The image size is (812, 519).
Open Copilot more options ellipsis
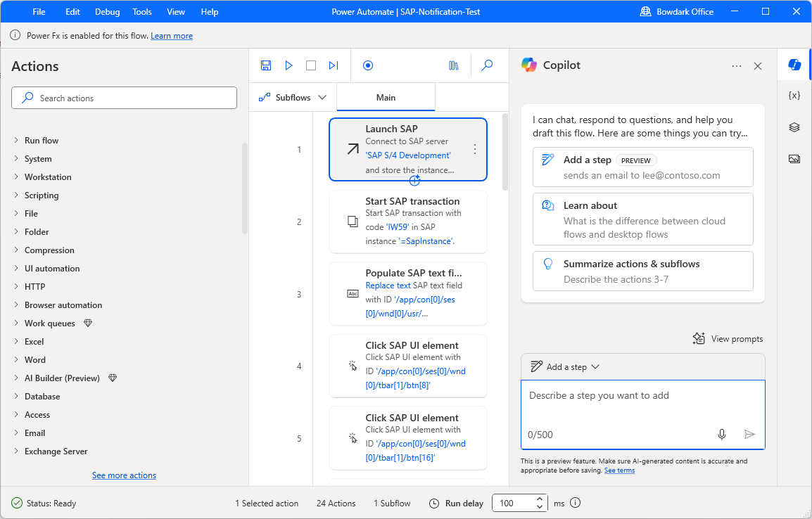pos(737,66)
